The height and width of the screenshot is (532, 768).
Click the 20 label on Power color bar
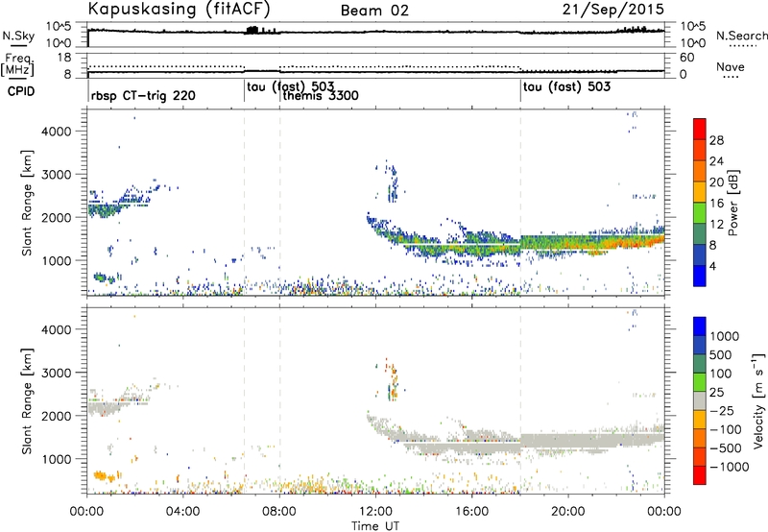click(716, 182)
